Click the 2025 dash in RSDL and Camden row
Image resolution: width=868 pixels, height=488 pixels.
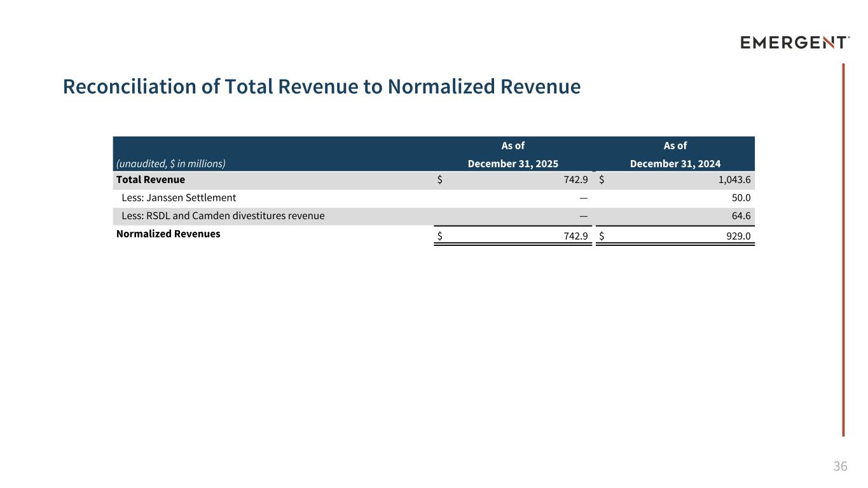pyautogui.click(x=583, y=215)
